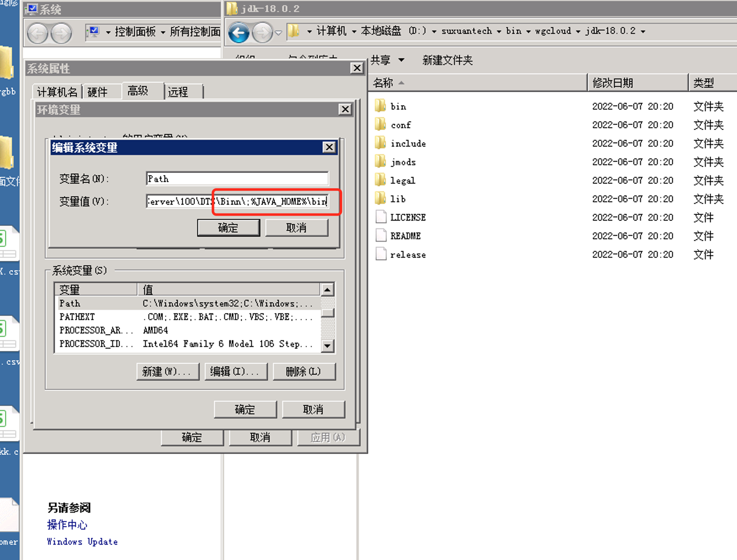Switch to the 硬件 tab
This screenshot has height=560, width=737.
98,92
